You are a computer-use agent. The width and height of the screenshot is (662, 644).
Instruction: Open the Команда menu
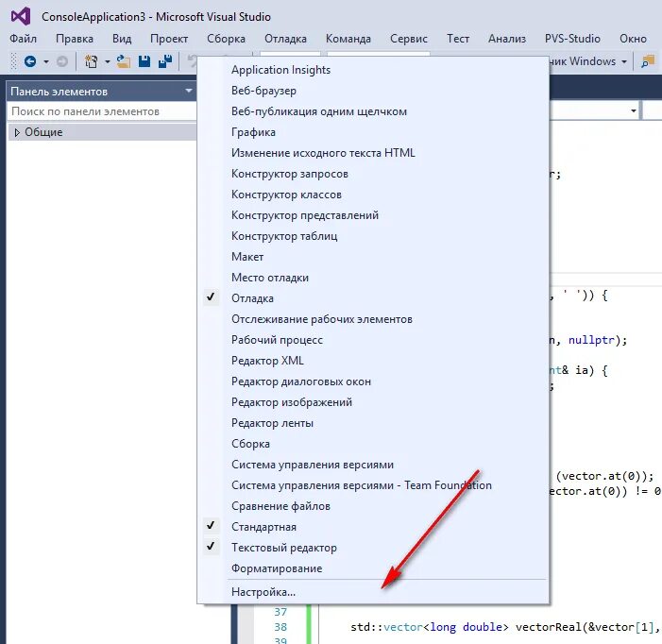tap(348, 39)
